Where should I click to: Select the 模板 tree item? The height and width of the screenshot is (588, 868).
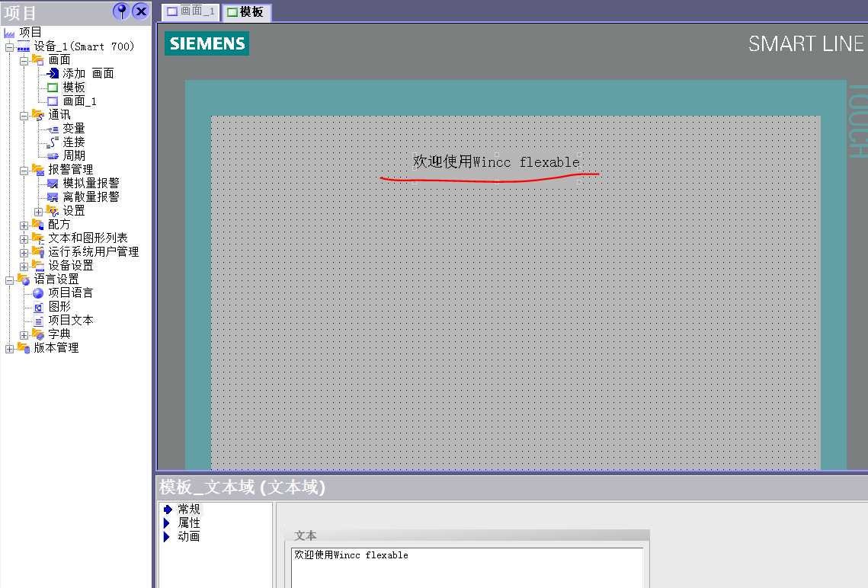tap(74, 88)
